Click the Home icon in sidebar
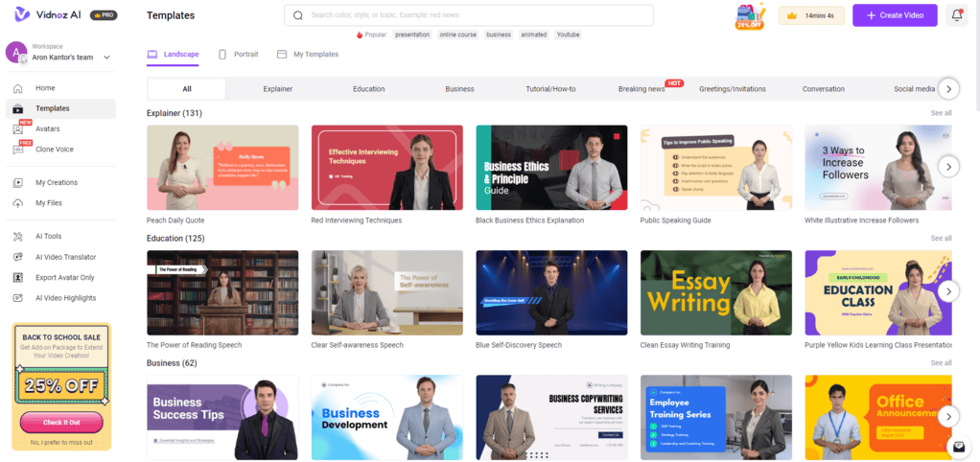Screen dimensions: 980x462 click(x=18, y=88)
